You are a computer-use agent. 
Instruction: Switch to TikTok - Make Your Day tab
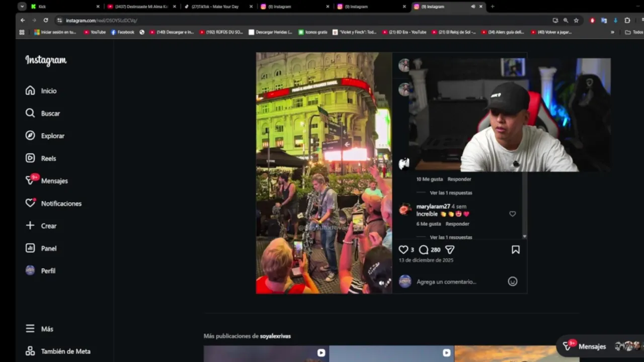218,7
